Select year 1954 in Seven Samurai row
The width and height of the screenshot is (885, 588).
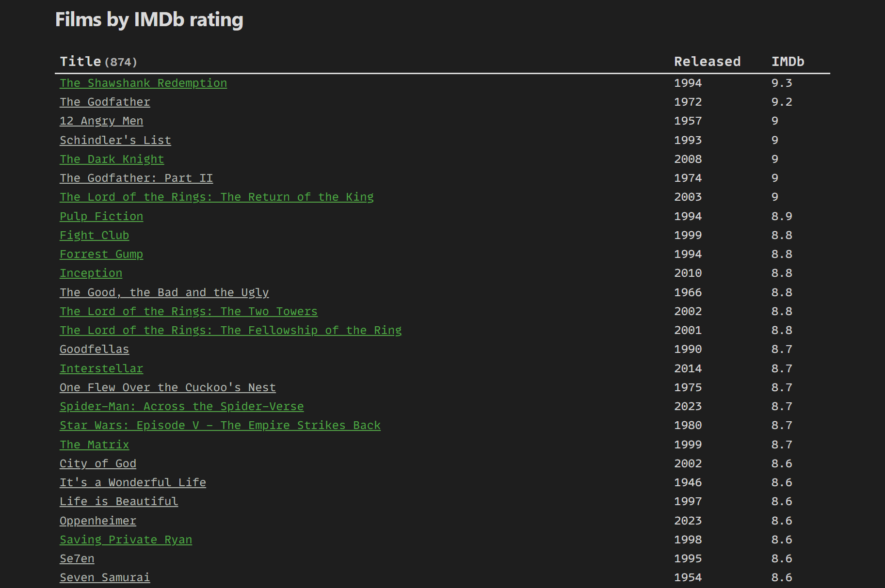(688, 577)
